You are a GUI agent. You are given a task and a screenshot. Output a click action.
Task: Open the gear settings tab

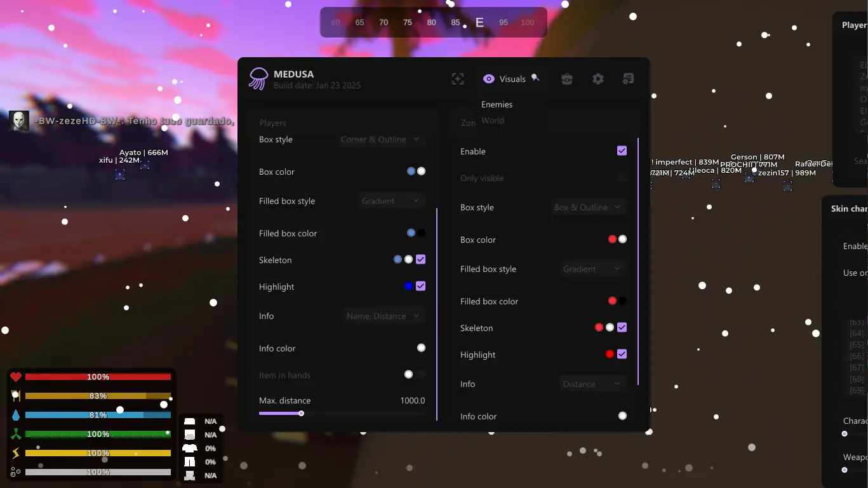598,79
